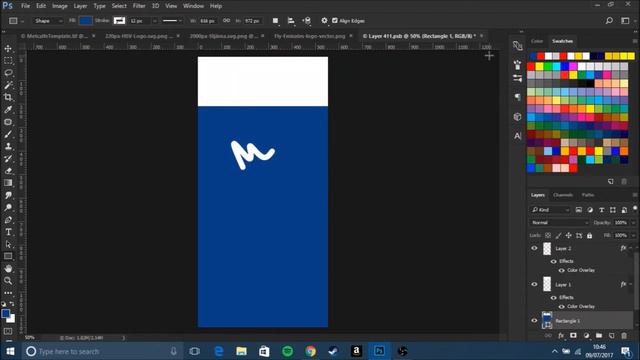Click the Stroke color swatch
The height and width of the screenshot is (360, 640).
tap(119, 20)
